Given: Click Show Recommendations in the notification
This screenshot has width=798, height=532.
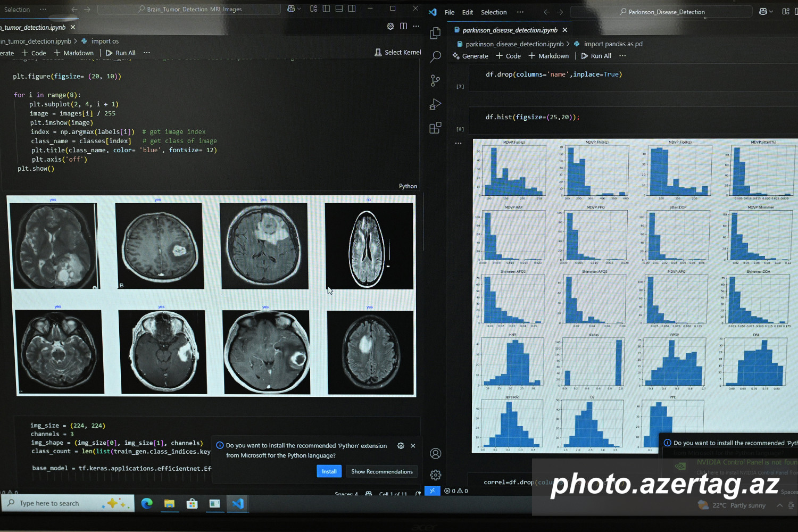Looking at the screenshot, I should click(382, 471).
